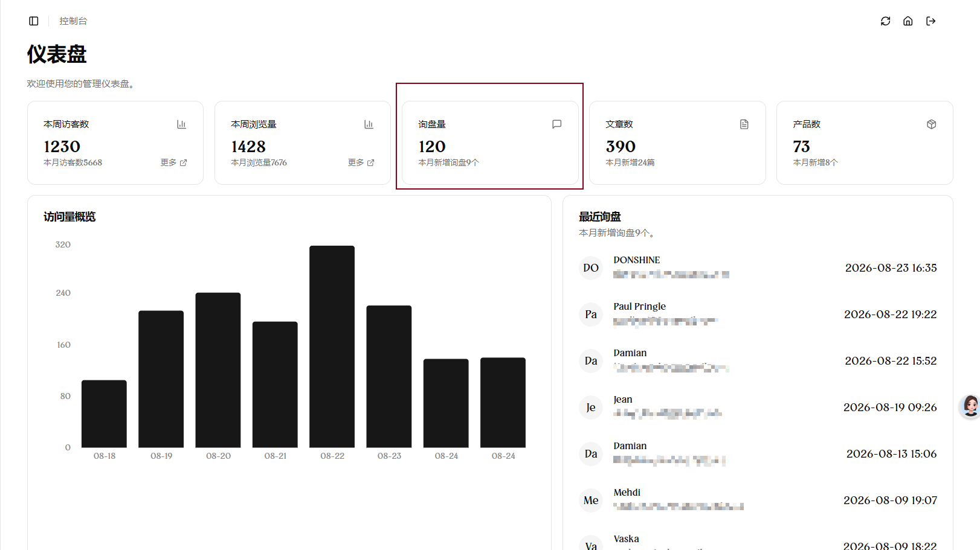Click Pa avatar for Paul Pringle
Screen dimensions: 980x550
[591, 315]
